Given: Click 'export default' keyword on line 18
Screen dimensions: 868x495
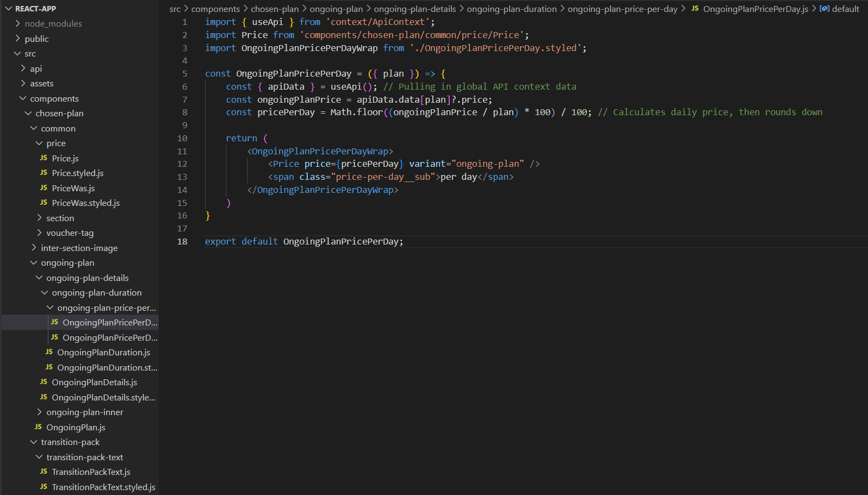Looking at the screenshot, I should [241, 241].
